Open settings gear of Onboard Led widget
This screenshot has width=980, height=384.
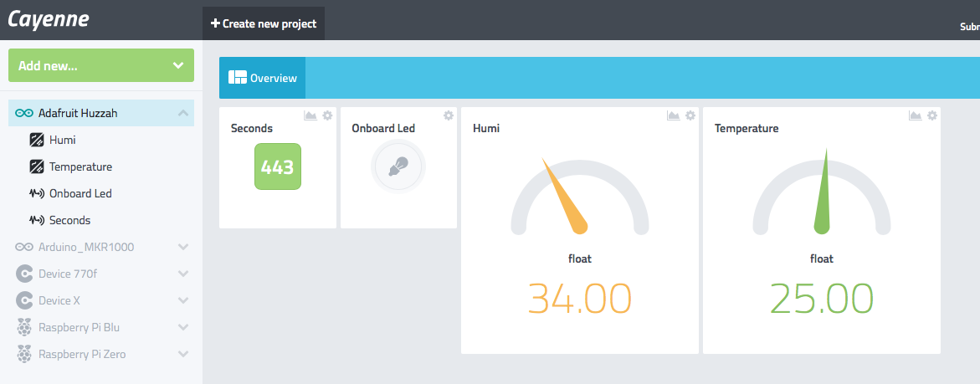click(x=448, y=115)
